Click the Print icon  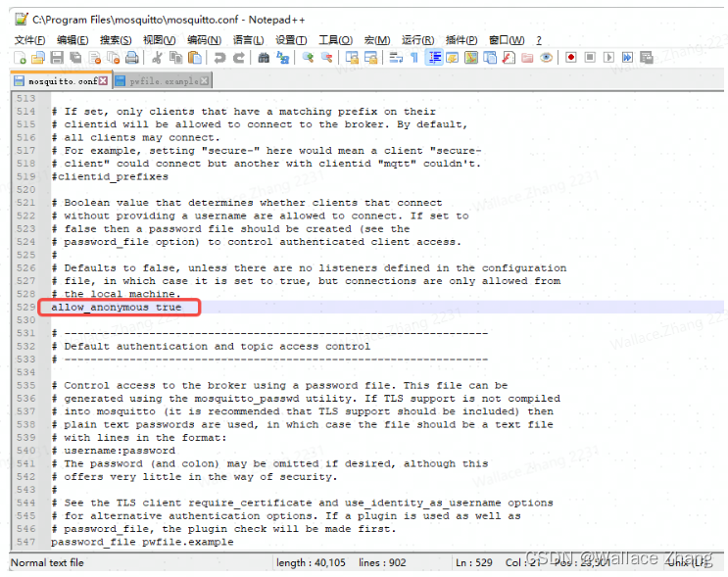tap(132, 58)
